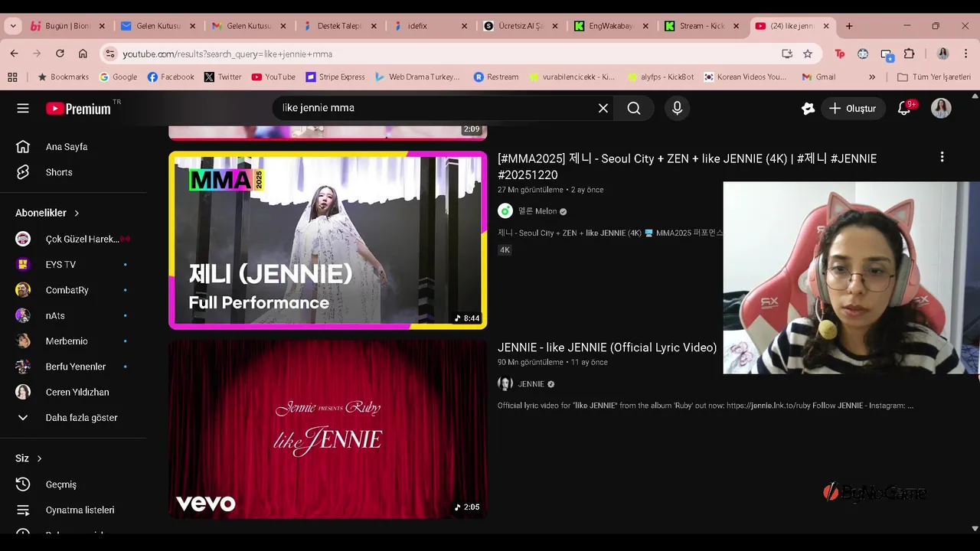Open the Berfu Yenenler subscription channel
980x551 pixels.
[x=73, y=367]
